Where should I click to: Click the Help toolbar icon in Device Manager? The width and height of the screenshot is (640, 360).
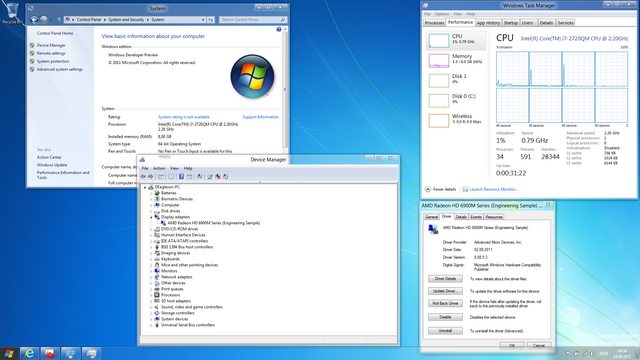click(x=181, y=176)
